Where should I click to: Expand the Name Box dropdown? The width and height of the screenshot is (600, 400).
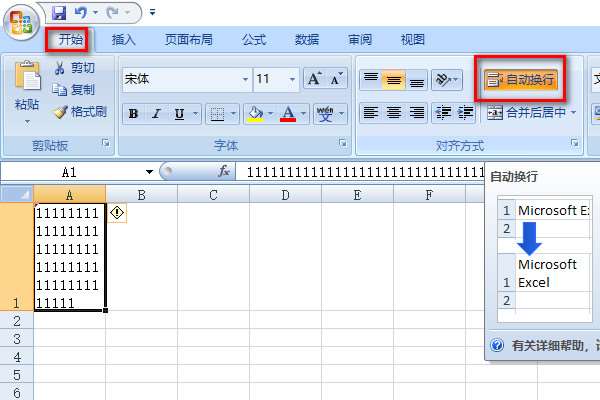tap(149, 172)
